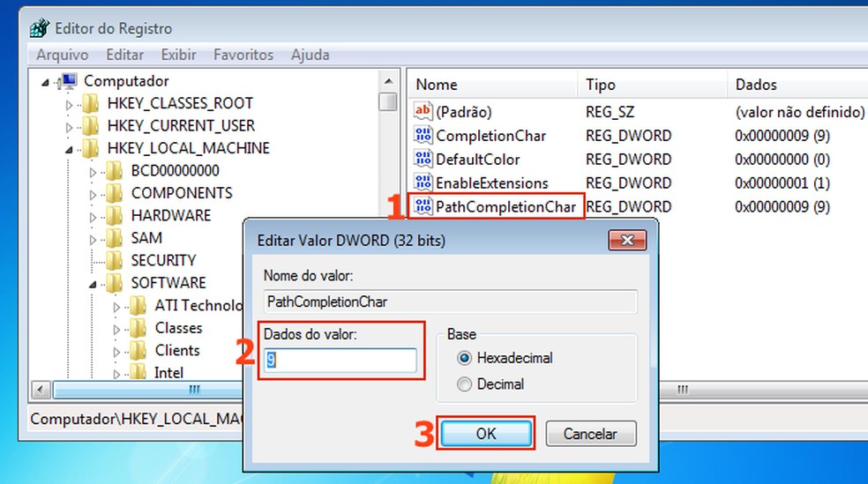This screenshot has width=868, height=484.
Task: Collapse the SOFTWARE node
Action: click(93, 285)
